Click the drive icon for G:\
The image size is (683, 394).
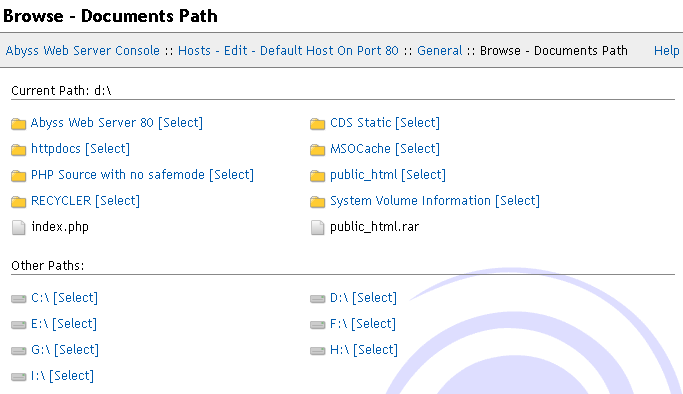(18, 350)
